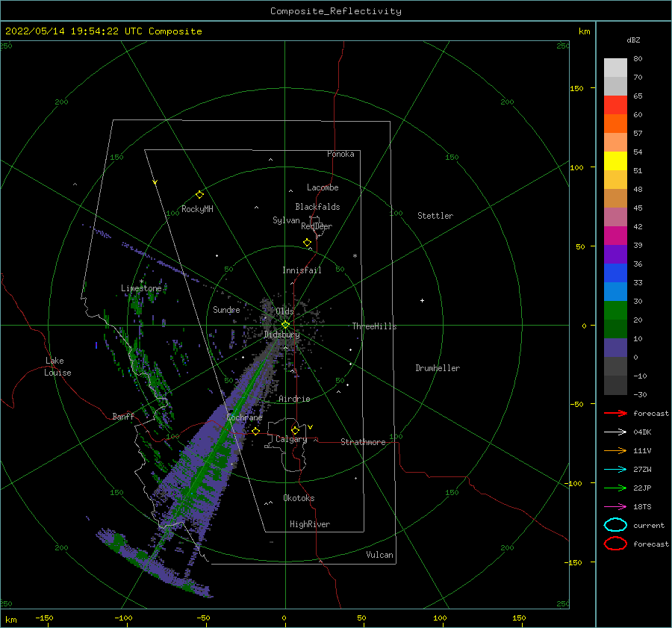Click the red 'forecast' ellipse icon
The image size is (672, 628).
click(615, 544)
